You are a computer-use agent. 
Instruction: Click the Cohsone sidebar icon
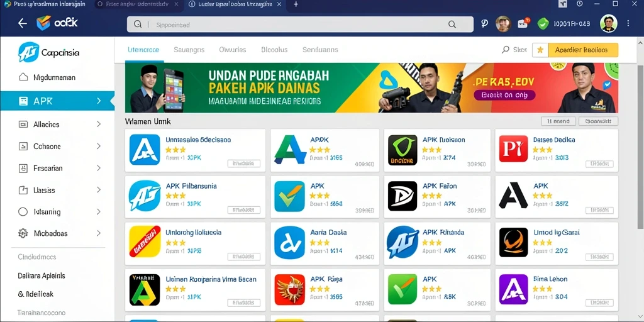(x=23, y=146)
